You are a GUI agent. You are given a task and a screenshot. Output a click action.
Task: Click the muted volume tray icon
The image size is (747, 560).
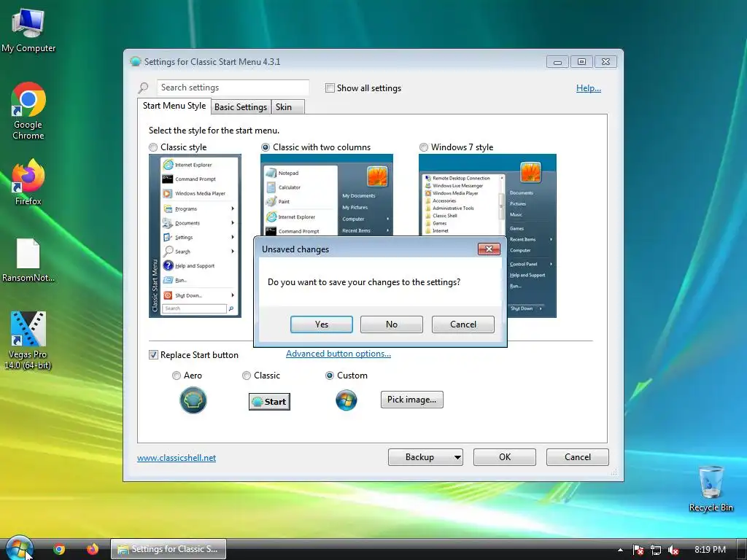click(x=673, y=550)
